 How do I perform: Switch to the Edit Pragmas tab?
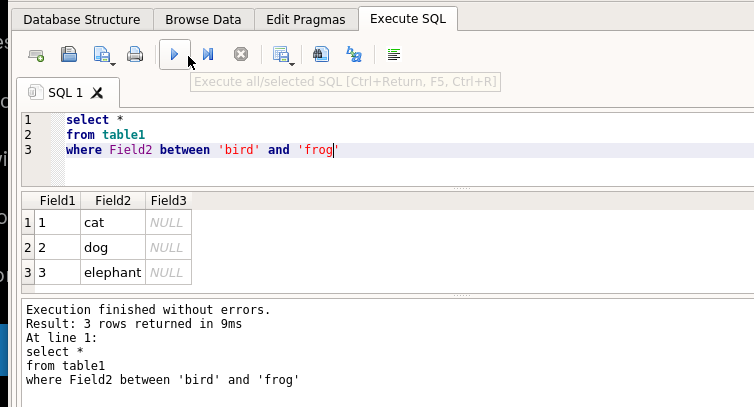tap(306, 20)
